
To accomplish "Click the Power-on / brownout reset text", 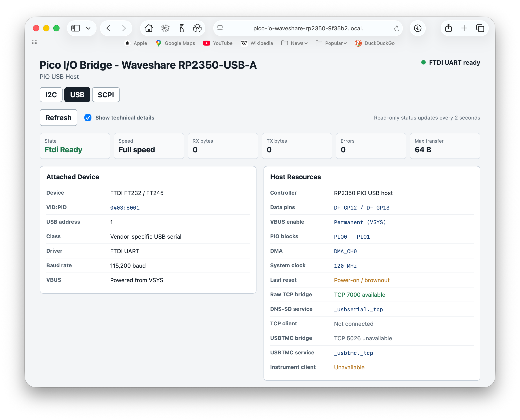I will tap(362, 280).
